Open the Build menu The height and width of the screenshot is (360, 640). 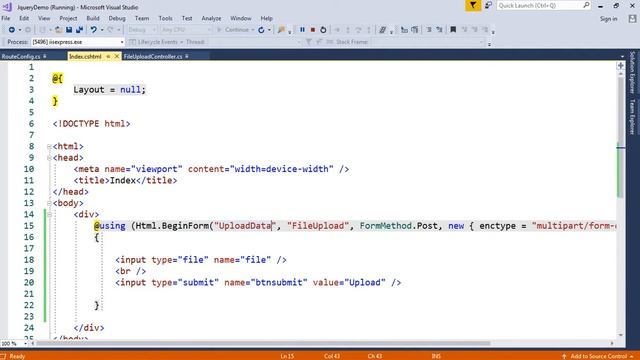pyautogui.click(x=93, y=18)
